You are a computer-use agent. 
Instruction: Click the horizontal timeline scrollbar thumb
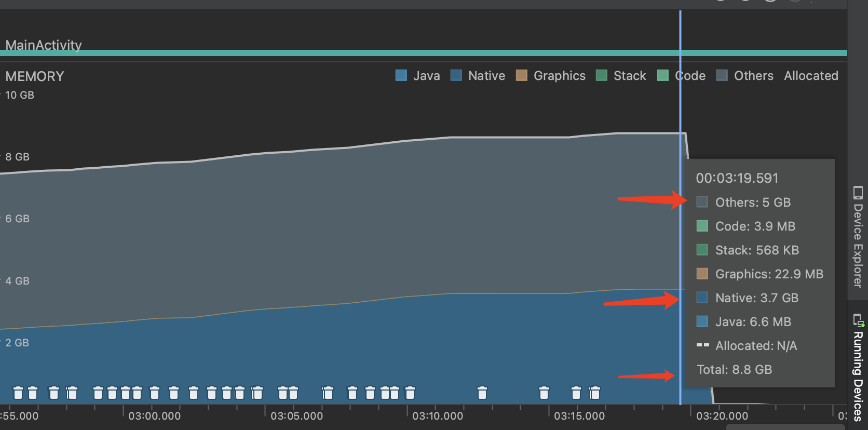[x=785, y=427]
